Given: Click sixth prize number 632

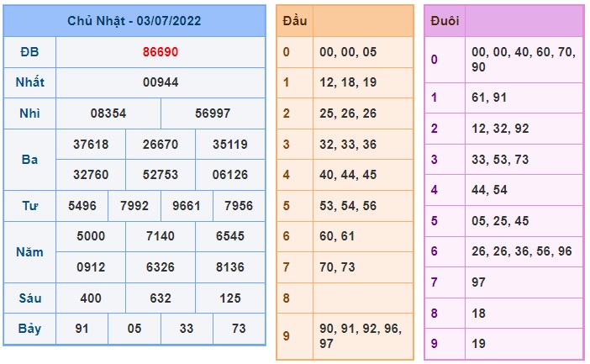Looking at the screenshot, I should [x=161, y=298].
